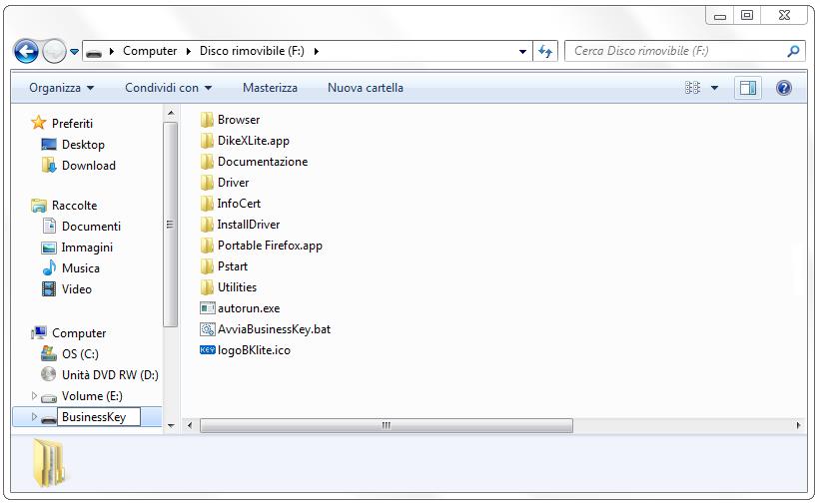Select the DikeXLite.app folder

click(253, 141)
